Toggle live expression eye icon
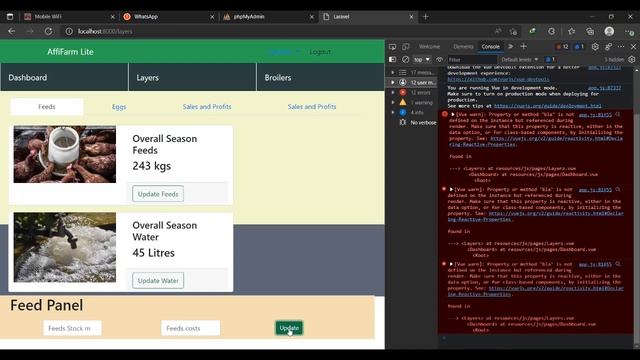 tap(439, 60)
